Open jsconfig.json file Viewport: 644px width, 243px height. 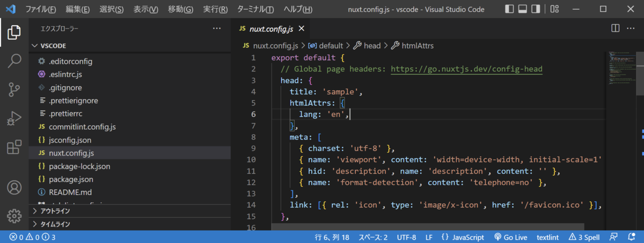(130, 140)
